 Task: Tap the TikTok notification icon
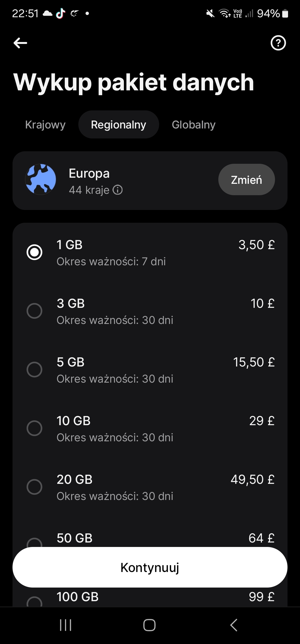click(61, 13)
